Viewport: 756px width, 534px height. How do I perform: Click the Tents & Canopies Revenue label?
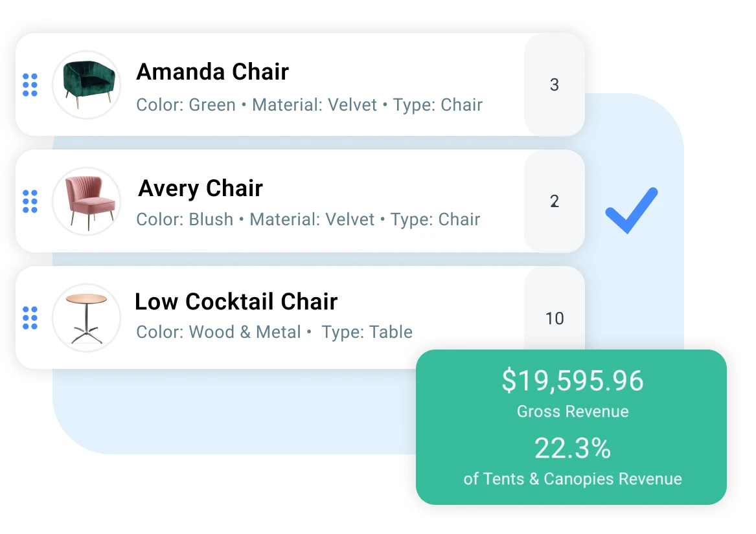click(x=573, y=480)
